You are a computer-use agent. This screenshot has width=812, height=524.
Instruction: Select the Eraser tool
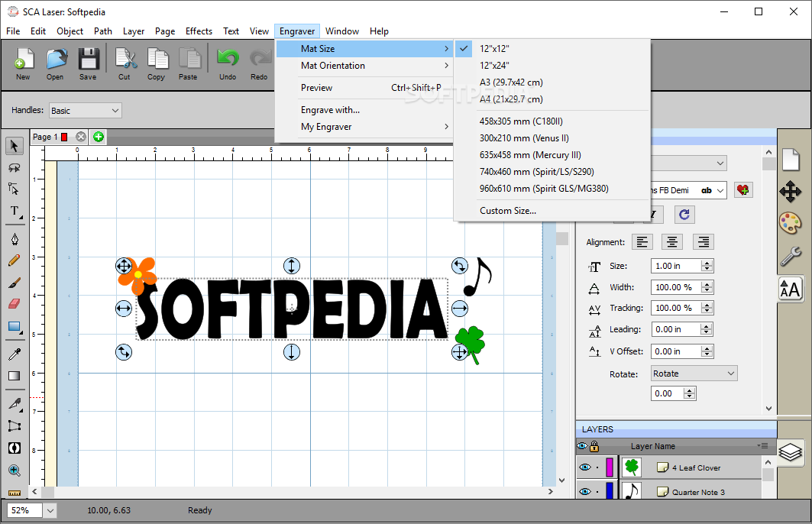tap(15, 304)
